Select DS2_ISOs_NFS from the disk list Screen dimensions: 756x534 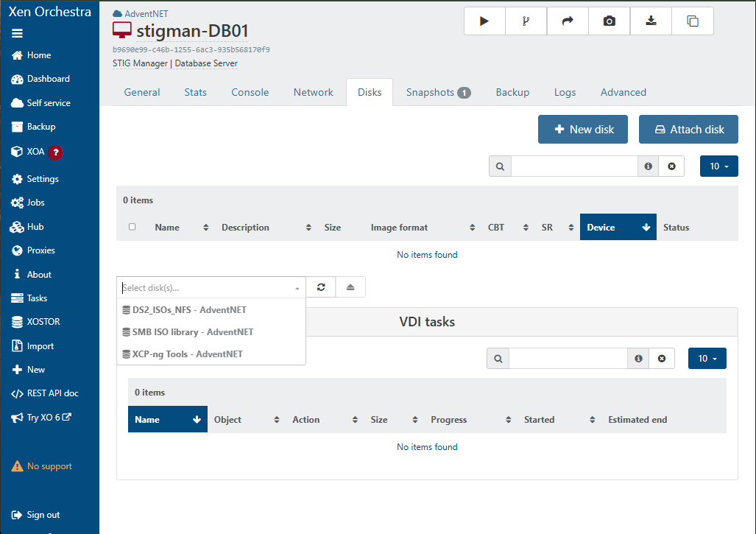pyautogui.click(x=189, y=310)
